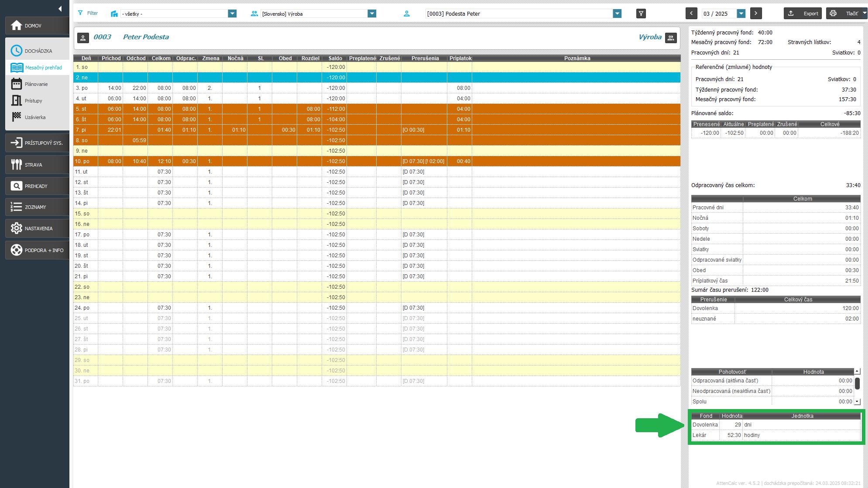Screen dimensions: 868x488
Task: Select the row for day 10. po
Action: tap(82, 161)
